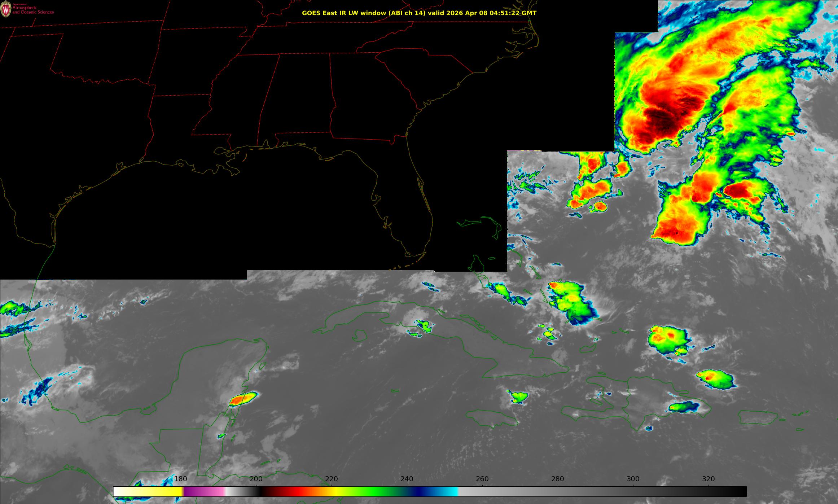This screenshot has height=504, width=838.
Task: Click the 320 colorbar tick label
Action: (708, 479)
